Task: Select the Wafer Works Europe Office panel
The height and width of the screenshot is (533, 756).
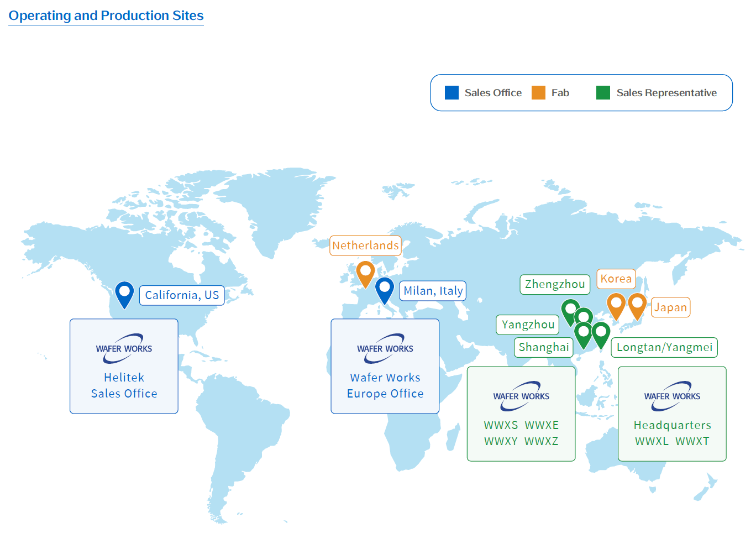Action: pos(385,365)
